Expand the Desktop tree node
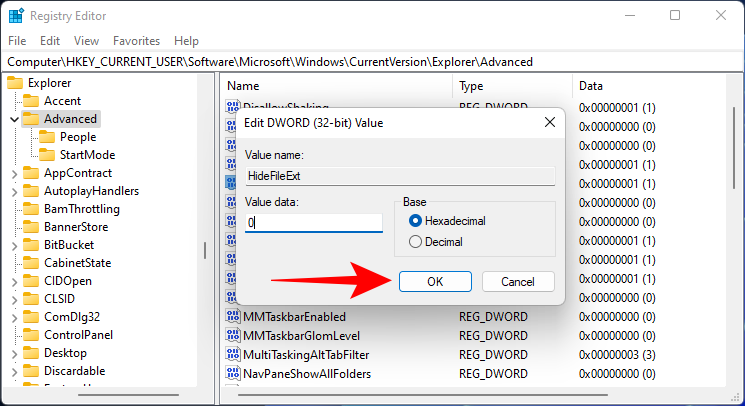The height and width of the screenshot is (406, 745). (14, 354)
